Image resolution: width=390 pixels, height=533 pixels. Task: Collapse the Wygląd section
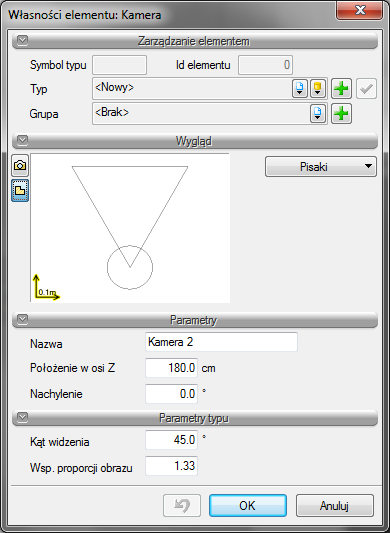tap(22, 140)
